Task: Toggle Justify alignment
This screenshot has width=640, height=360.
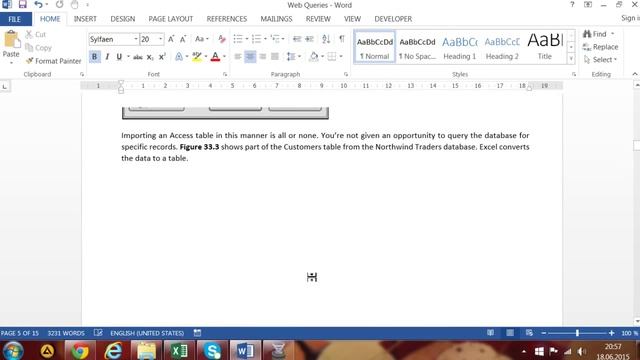Action: point(275,57)
